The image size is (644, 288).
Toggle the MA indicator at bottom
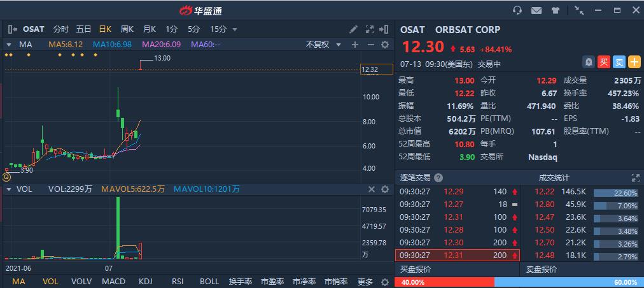[x=18, y=282]
